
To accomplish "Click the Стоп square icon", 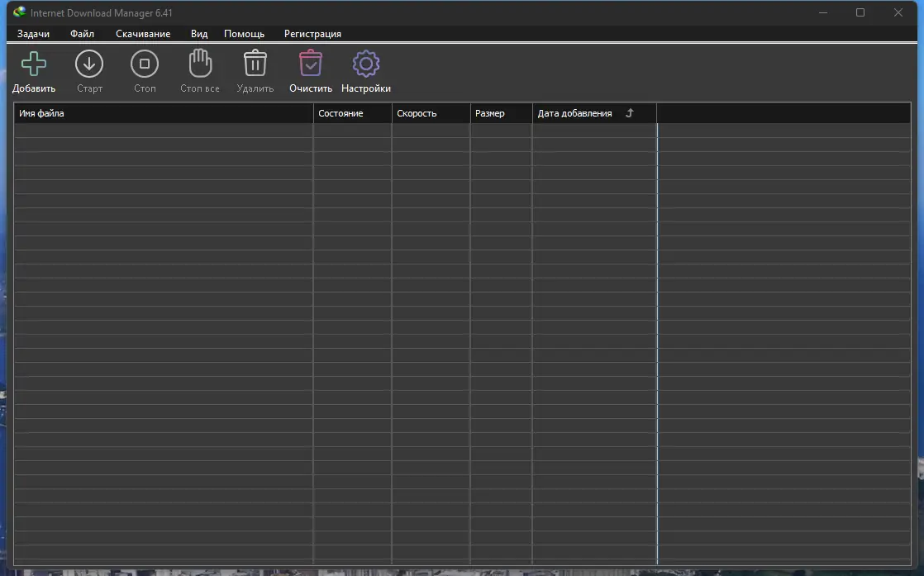I will 145,64.
